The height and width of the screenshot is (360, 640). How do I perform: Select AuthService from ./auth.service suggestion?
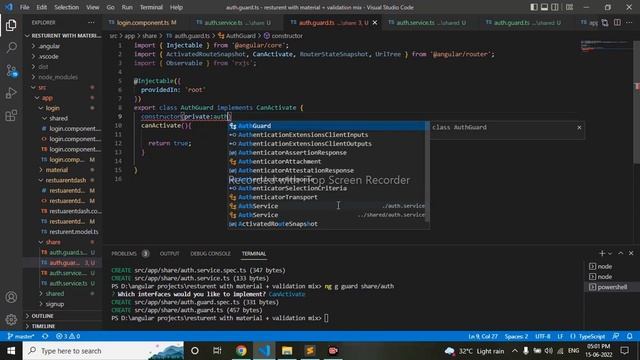click(x=327, y=206)
